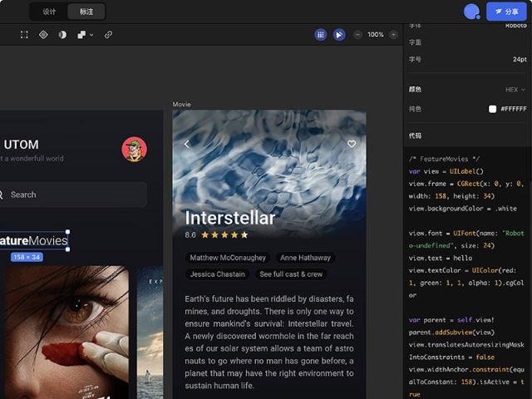Click the Matthew McConaughey cast tag
Viewport: 532px width, 399px height.
[x=228, y=258]
